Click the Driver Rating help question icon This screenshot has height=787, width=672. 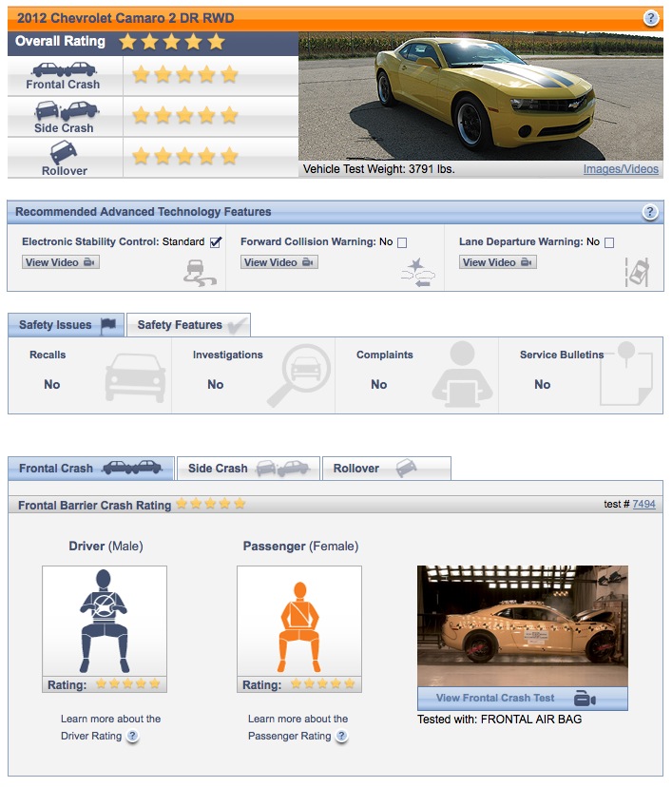pos(132,736)
